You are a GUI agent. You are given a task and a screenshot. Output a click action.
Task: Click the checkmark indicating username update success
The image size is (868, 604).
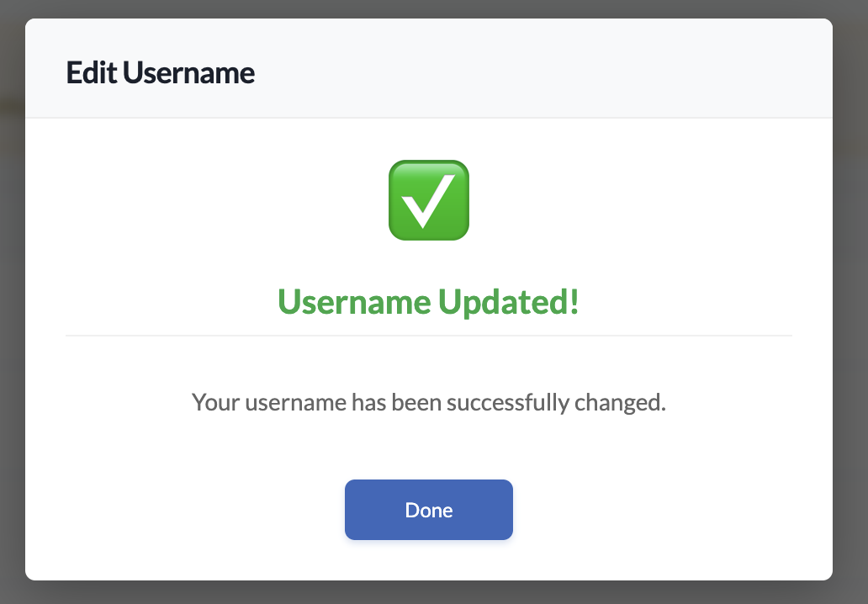pos(428,199)
